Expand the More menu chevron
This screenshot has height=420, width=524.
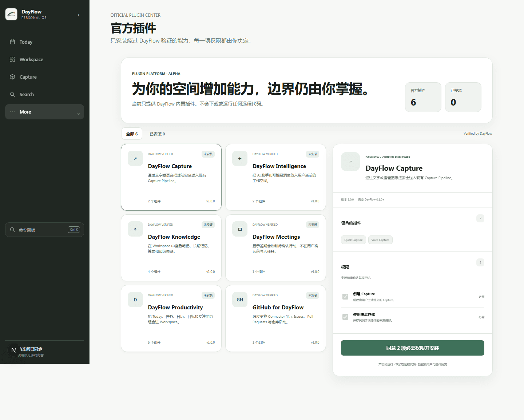[79, 114]
